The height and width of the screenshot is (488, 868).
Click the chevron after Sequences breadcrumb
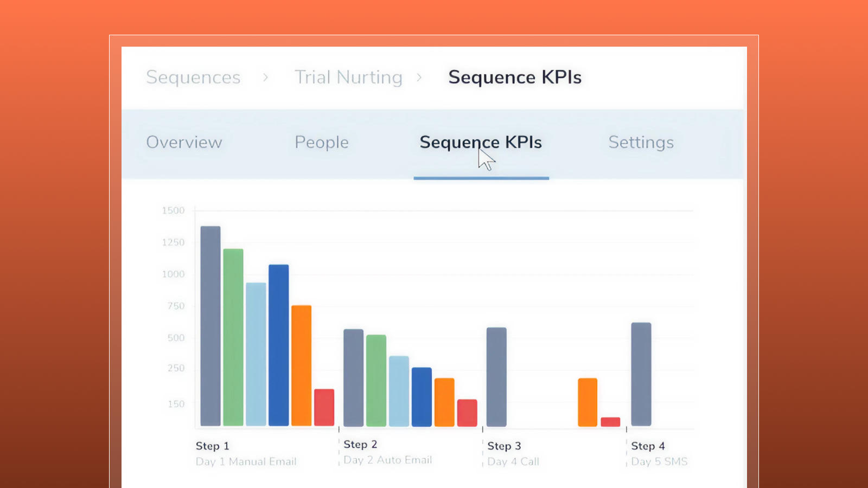pos(265,77)
